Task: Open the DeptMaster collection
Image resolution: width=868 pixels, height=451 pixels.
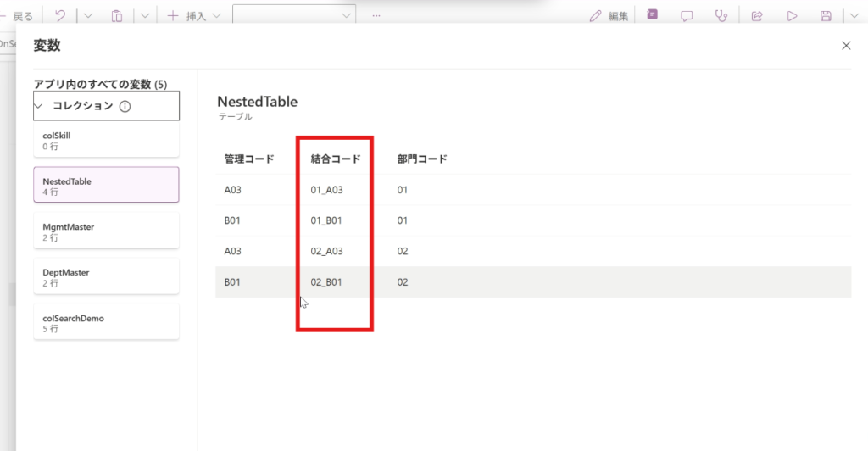Action: 106,277
